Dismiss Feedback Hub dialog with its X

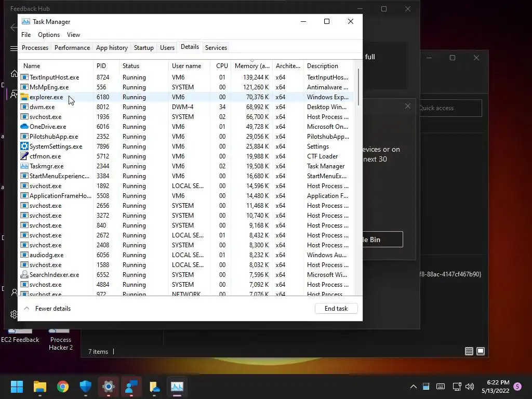408,106
